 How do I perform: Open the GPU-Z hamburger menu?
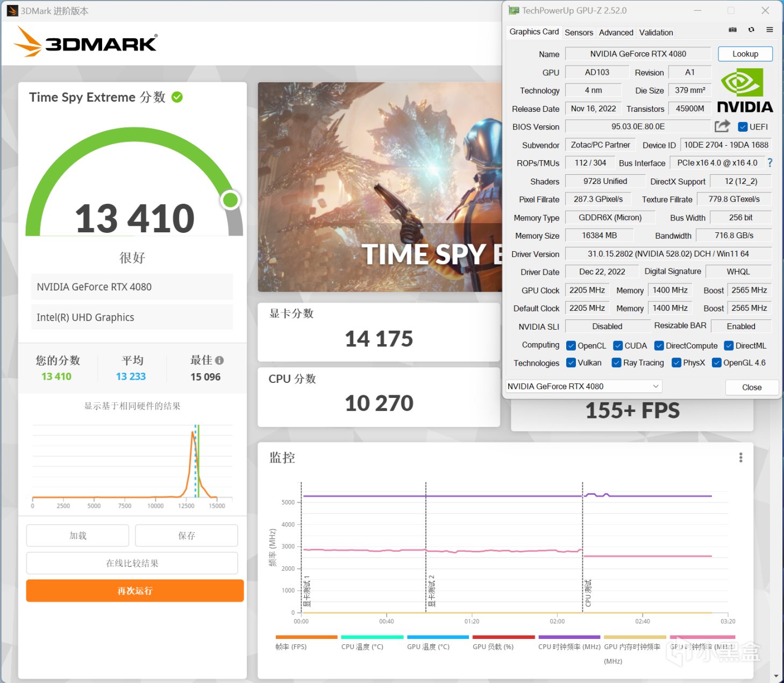769,30
